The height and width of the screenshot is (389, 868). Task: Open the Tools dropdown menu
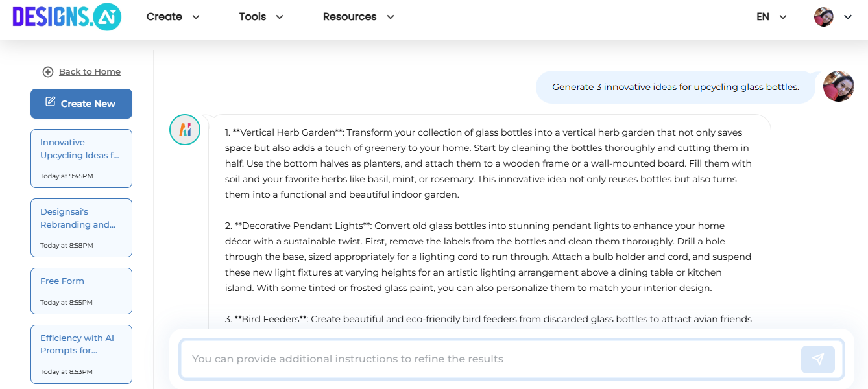(261, 17)
